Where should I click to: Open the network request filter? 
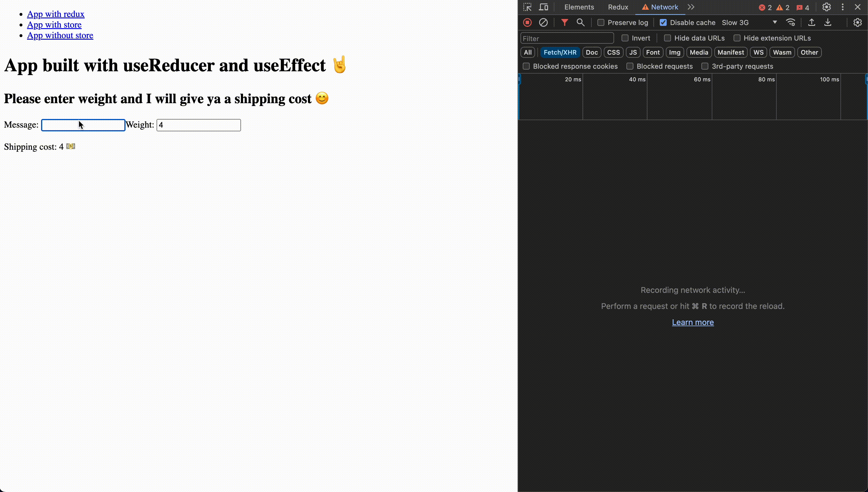coord(564,22)
